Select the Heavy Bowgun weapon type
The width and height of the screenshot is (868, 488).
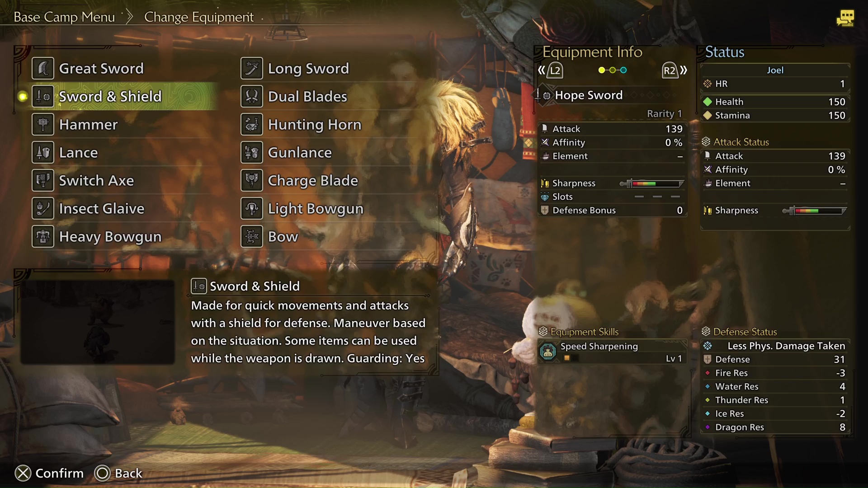(x=110, y=237)
